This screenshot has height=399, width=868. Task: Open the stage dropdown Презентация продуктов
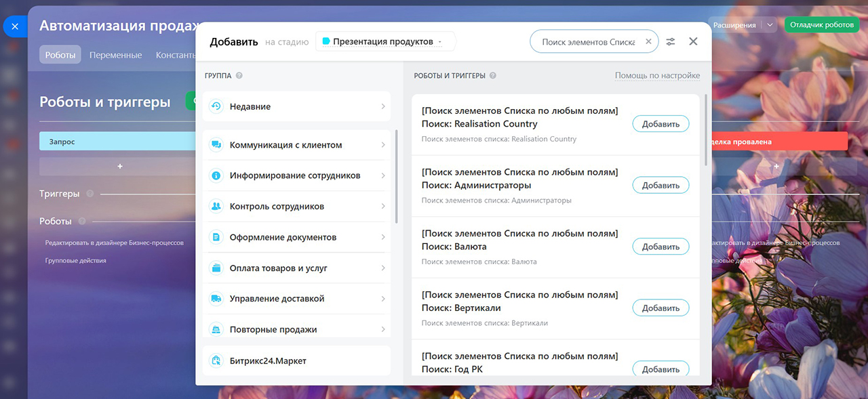point(384,41)
